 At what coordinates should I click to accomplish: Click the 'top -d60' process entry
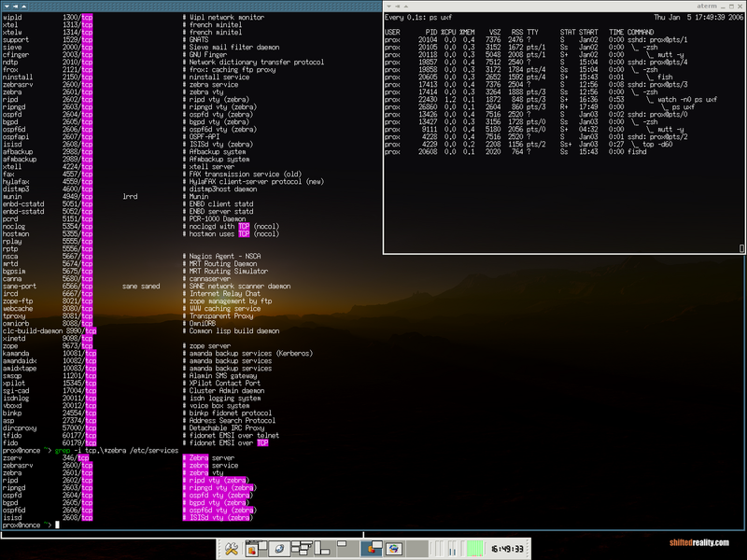[657, 145]
